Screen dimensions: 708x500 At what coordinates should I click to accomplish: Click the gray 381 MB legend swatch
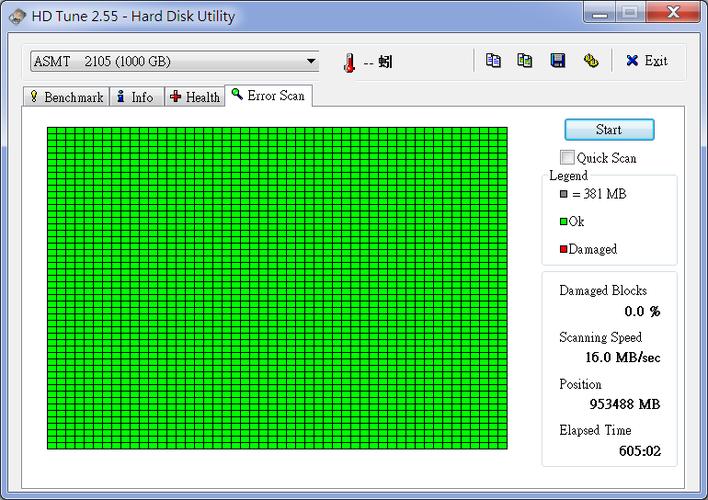point(563,195)
